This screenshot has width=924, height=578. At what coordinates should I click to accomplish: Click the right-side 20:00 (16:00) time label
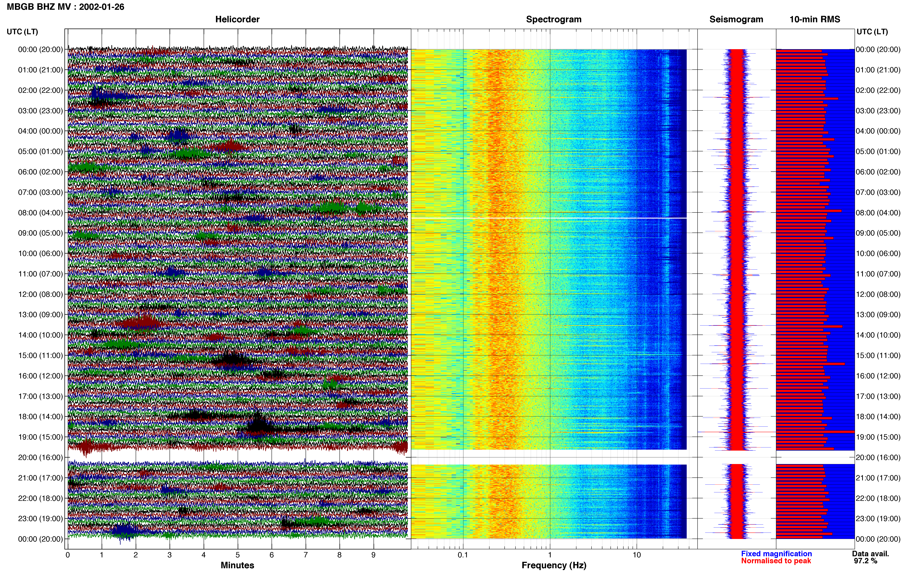878,458
